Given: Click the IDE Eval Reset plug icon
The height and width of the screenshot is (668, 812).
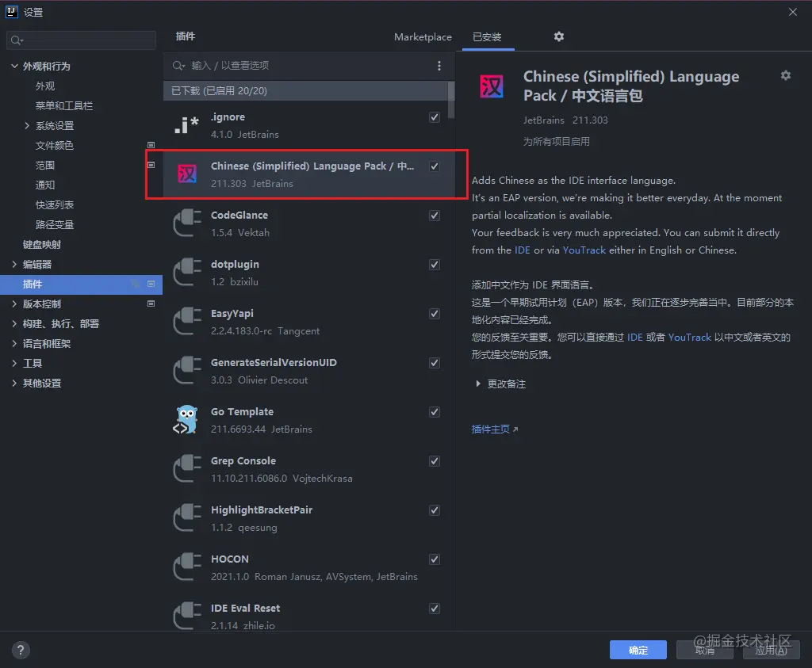Looking at the screenshot, I should coord(187,616).
